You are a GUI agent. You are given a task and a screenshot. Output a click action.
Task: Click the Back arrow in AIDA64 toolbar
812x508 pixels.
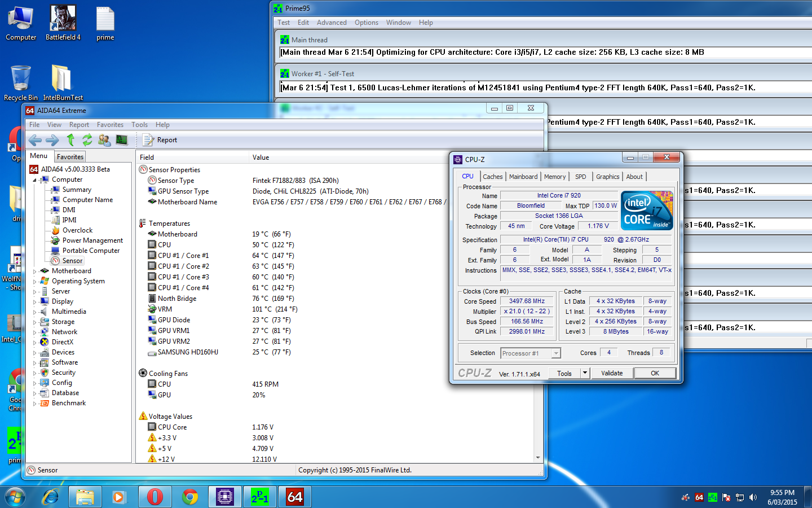tap(35, 140)
